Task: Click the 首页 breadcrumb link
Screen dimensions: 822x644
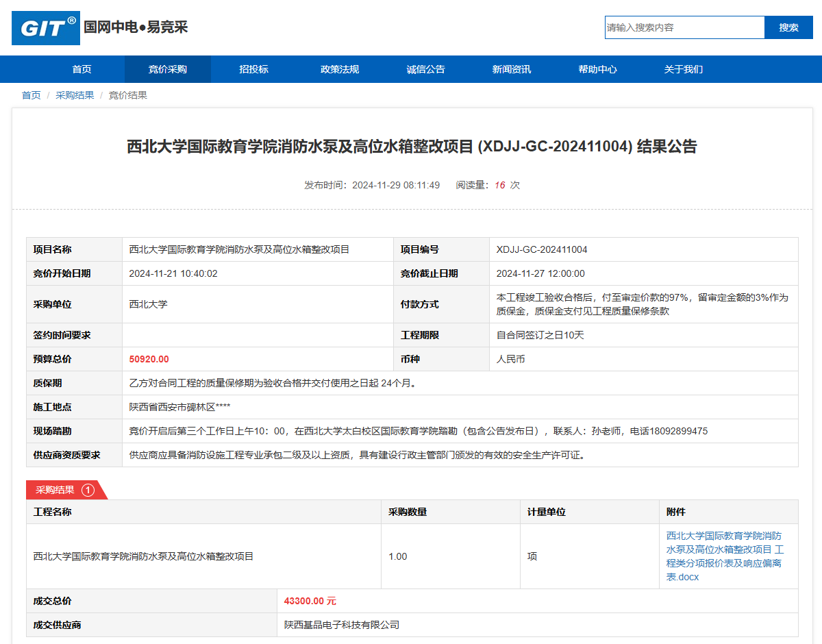Action: [31, 95]
